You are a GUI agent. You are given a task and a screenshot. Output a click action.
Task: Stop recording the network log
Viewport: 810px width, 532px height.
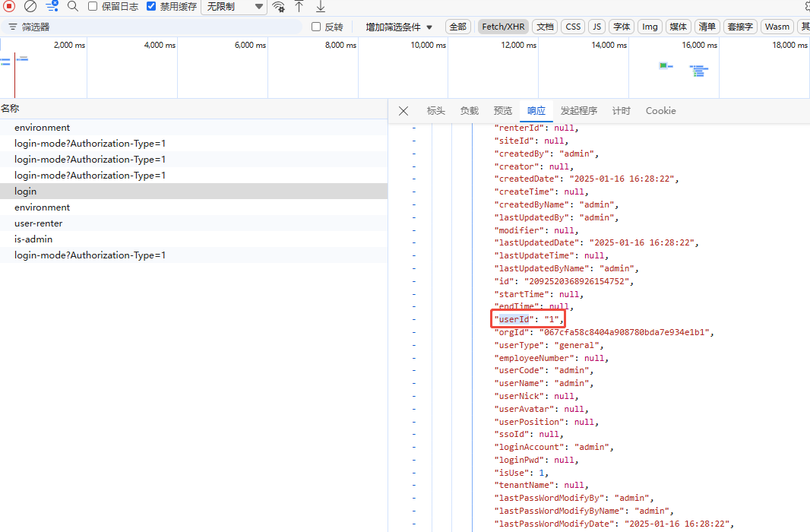pyautogui.click(x=9, y=6)
